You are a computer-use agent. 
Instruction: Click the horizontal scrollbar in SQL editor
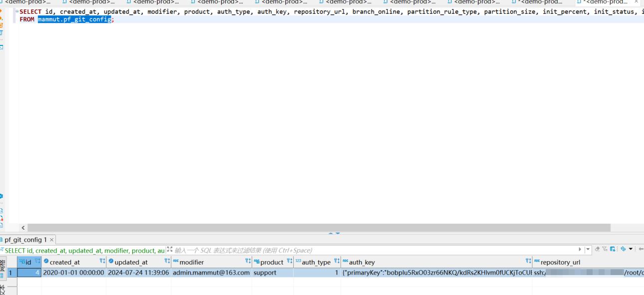tap(319, 228)
